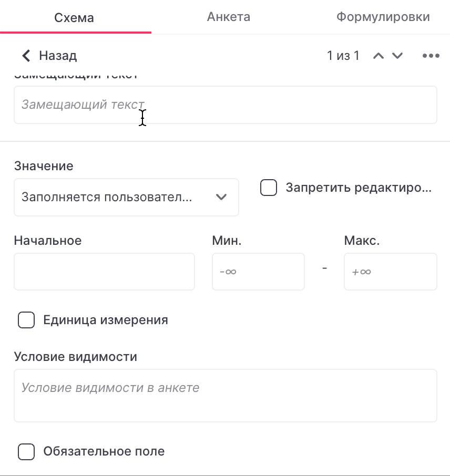
Task: Click the arrow in the Значение combo box
Action: click(x=221, y=197)
